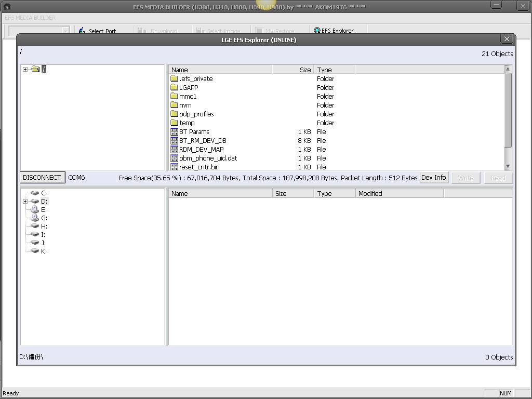This screenshot has width=532, height=399.
Task: Click the Select Port toolbar button
Action: (97, 31)
